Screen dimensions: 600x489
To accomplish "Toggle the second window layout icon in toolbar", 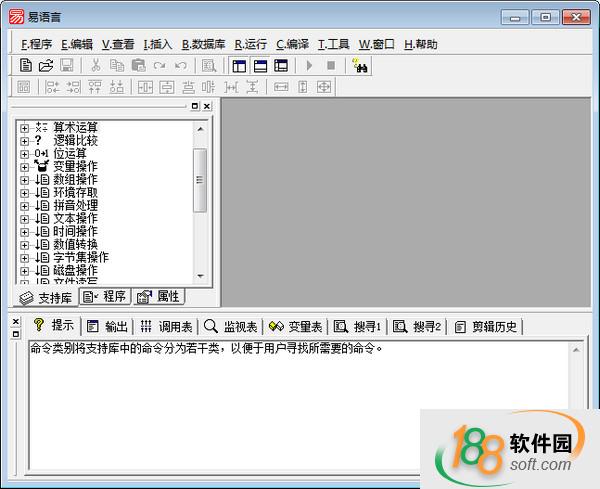I will (260, 66).
